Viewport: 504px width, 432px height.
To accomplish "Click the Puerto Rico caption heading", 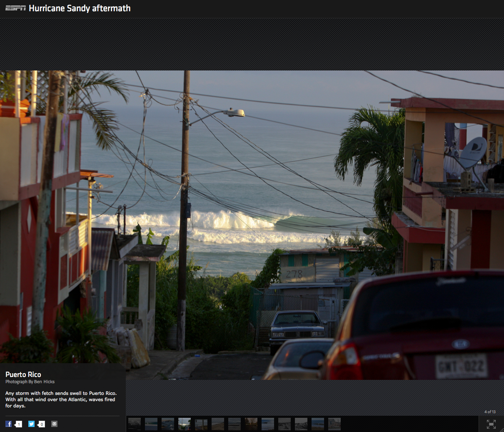I will [x=23, y=374].
